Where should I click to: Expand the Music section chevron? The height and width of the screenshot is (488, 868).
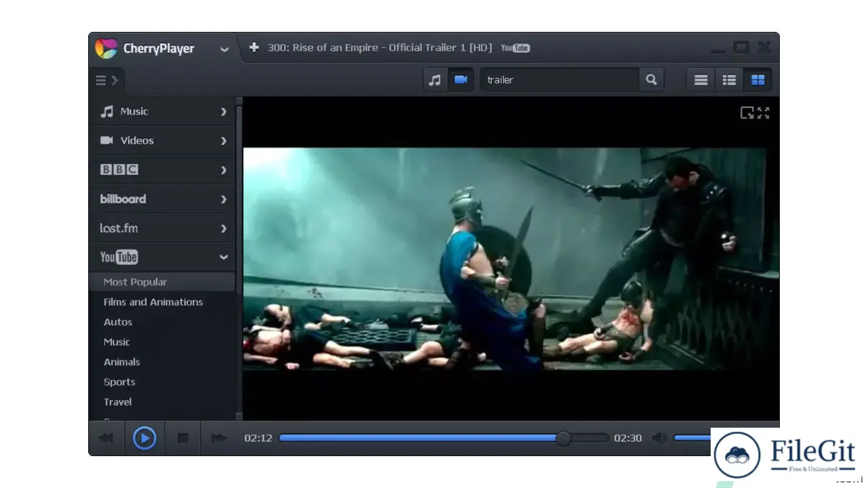[223, 112]
